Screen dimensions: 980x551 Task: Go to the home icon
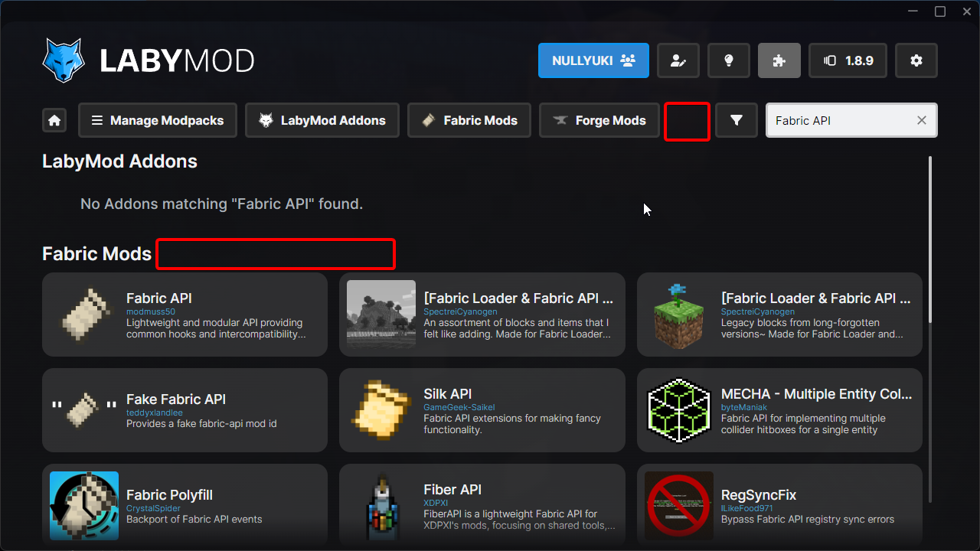coord(54,120)
